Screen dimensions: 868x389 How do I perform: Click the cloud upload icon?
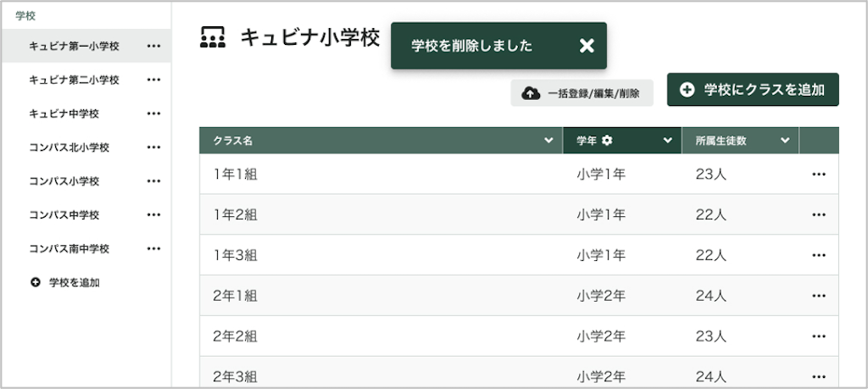(x=531, y=93)
